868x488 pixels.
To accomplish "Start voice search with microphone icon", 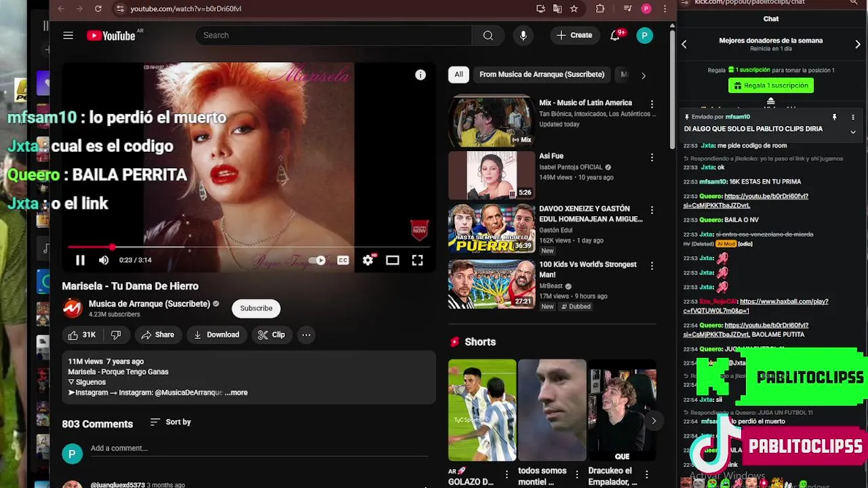I will coord(523,35).
